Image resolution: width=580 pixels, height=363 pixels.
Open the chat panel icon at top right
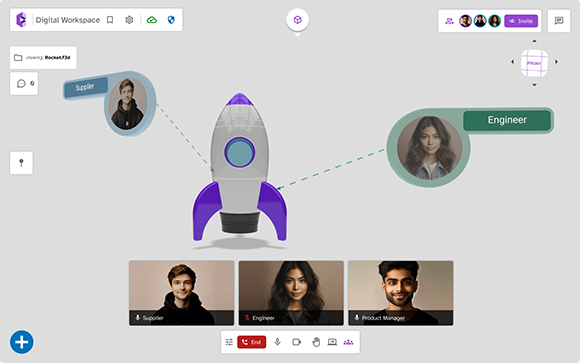pyautogui.click(x=559, y=21)
